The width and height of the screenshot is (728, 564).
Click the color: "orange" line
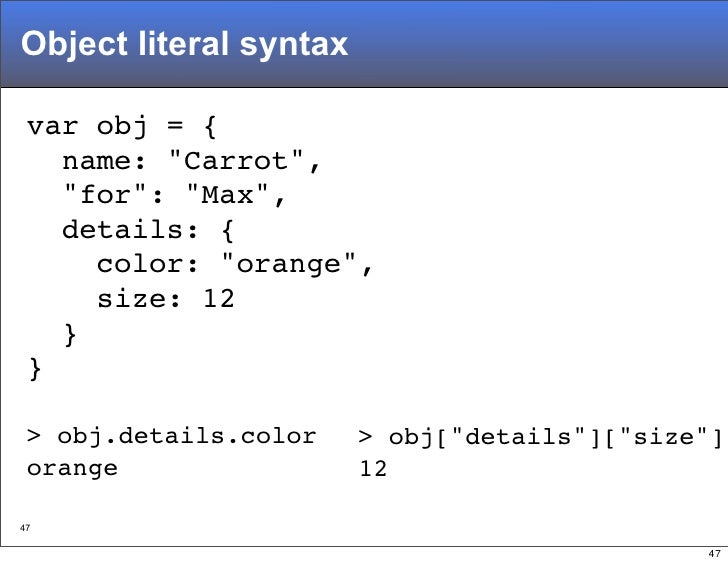pos(235,264)
